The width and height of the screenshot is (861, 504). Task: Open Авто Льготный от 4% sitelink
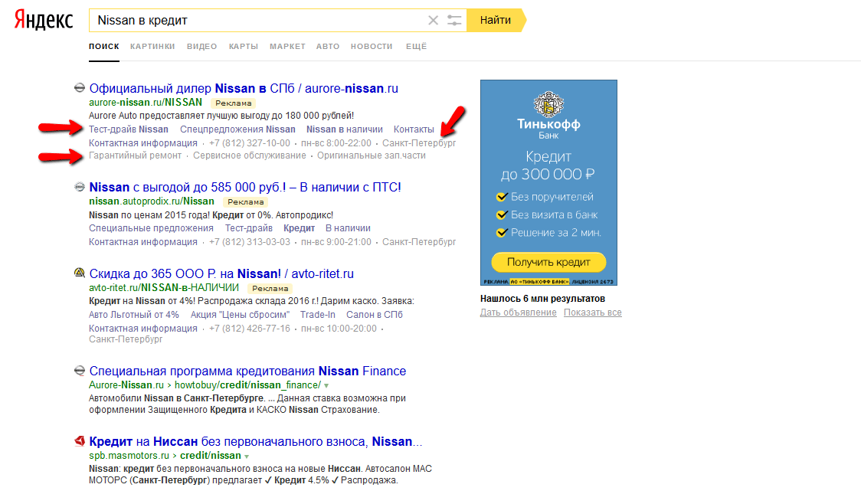pos(134,315)
